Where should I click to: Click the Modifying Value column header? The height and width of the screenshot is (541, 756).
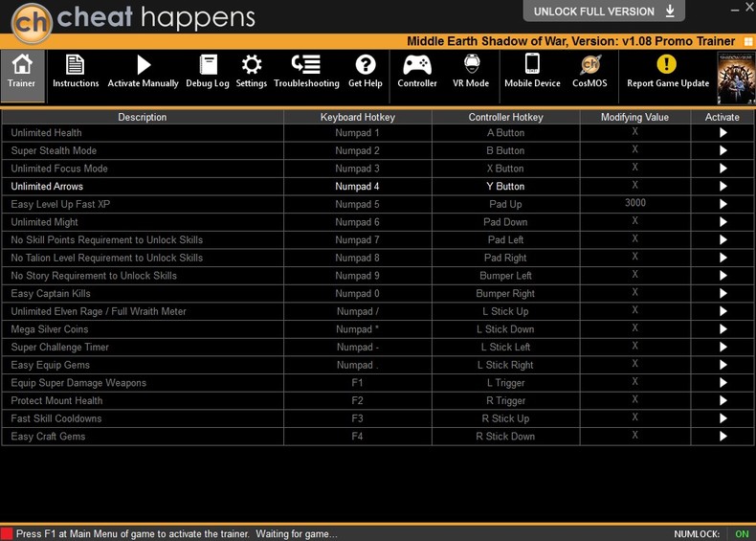(635, 117)
